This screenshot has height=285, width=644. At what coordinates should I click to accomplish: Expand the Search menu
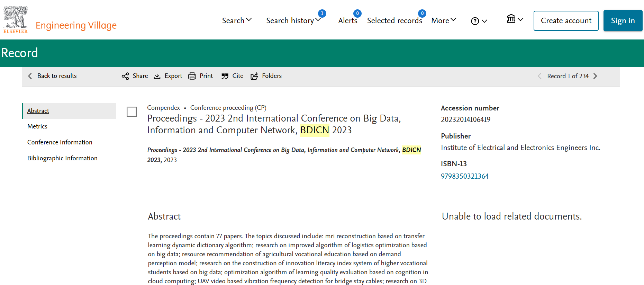(237, 20)
